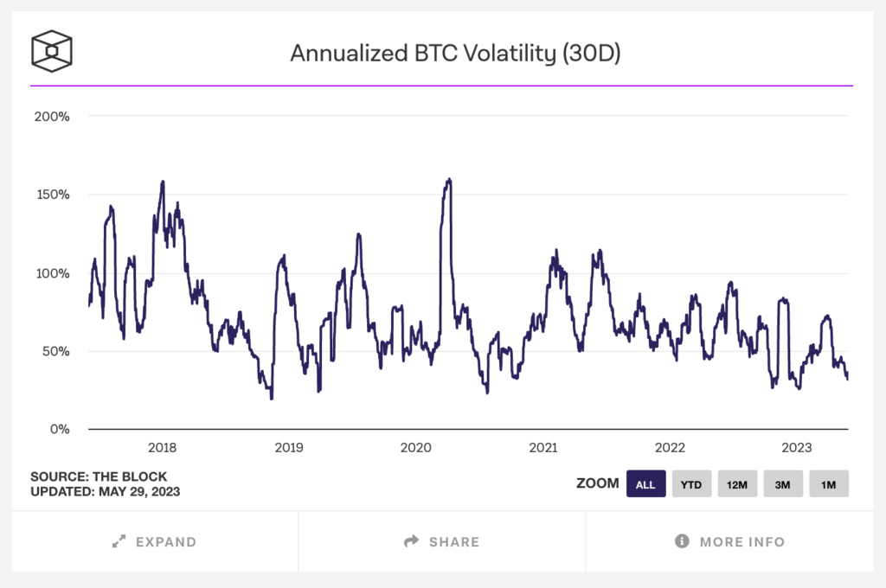Click the 2023 x-axis label
This screenshot has width=886, height=588.
pyautogui.click(x=797, y=448)
